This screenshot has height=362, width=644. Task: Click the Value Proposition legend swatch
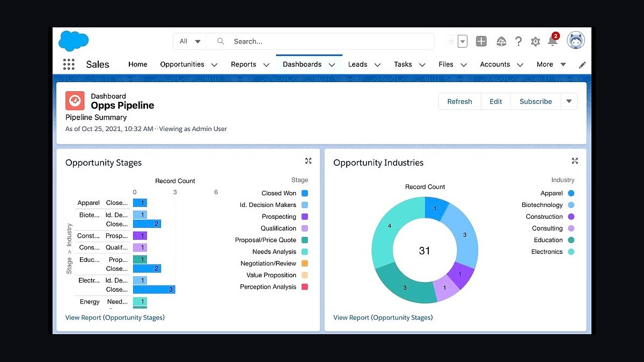pyautogui.click(x=305, y=275)
